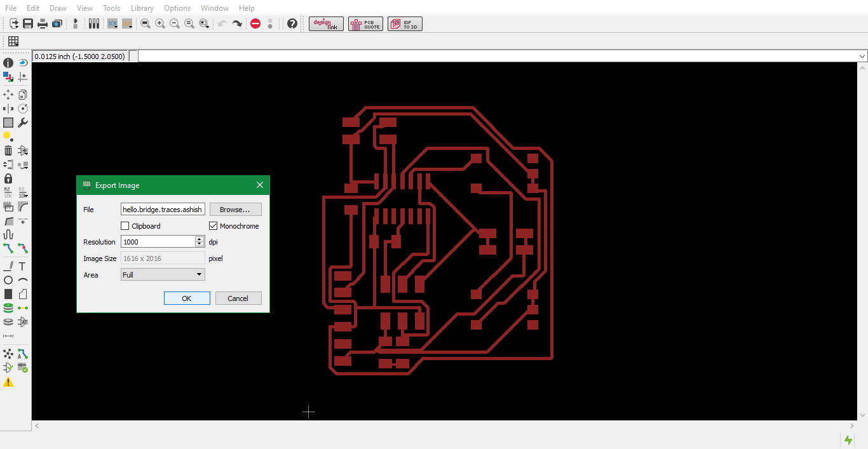Image resolution: width=868 pixels, height=449 pixels.
Task: Click the design link button
Action: [326, 23]
